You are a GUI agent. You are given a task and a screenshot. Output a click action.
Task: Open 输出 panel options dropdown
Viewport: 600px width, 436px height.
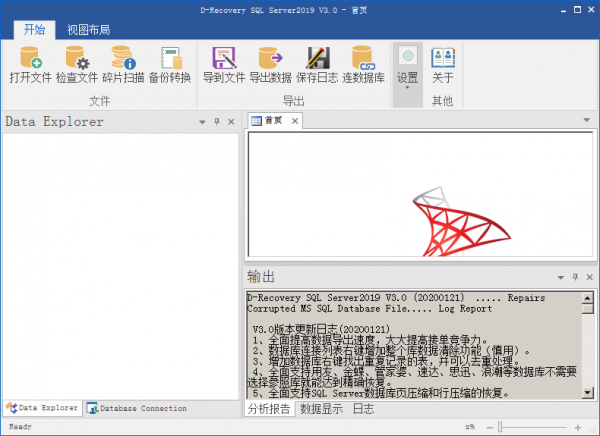coord(561,278)
